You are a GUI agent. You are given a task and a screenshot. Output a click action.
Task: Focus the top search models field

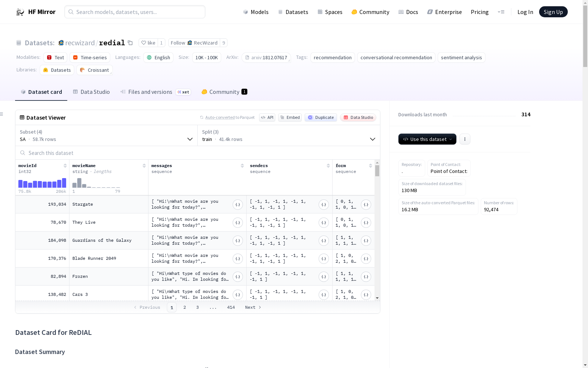[x=135, y=12]
